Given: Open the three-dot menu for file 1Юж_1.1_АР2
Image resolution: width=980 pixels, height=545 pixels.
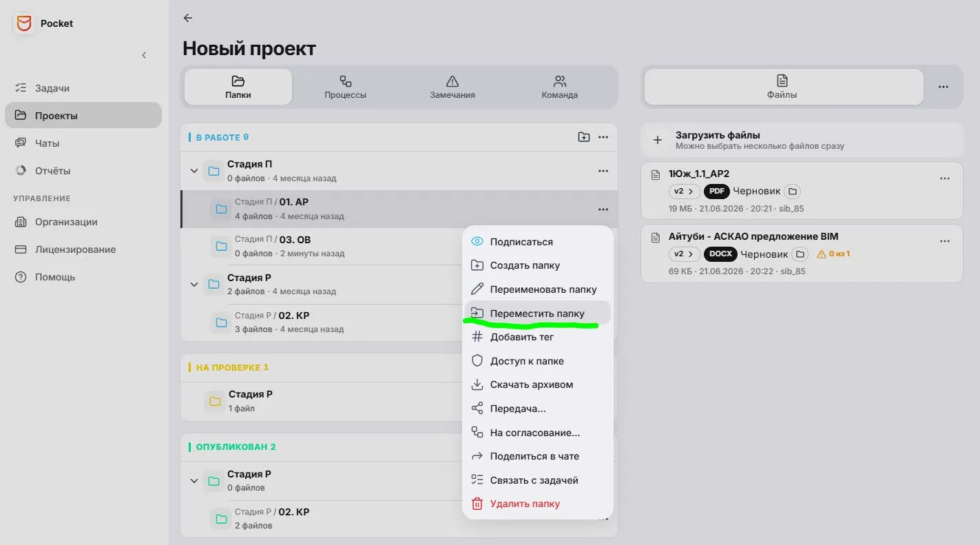Looking at the screenshot, I should point(945,178).
